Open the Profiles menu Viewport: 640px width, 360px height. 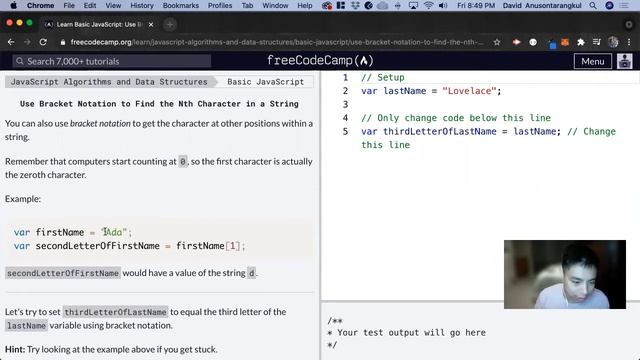click(220, 5)
